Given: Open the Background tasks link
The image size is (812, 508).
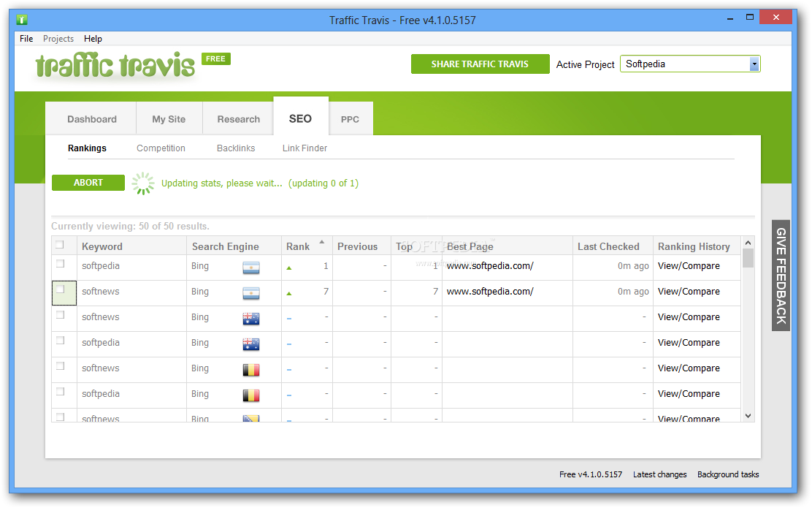Looking at the screenshot, I should (x=728, y=474).
